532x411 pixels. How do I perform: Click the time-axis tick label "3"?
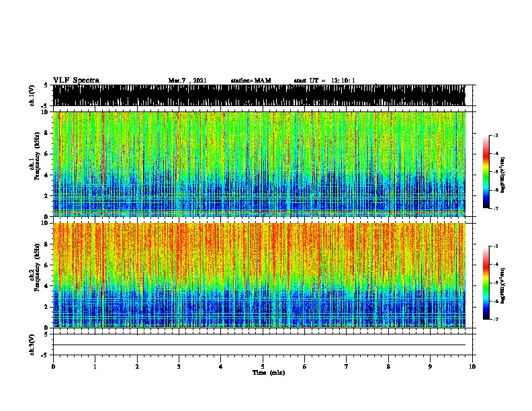point(179,367)
